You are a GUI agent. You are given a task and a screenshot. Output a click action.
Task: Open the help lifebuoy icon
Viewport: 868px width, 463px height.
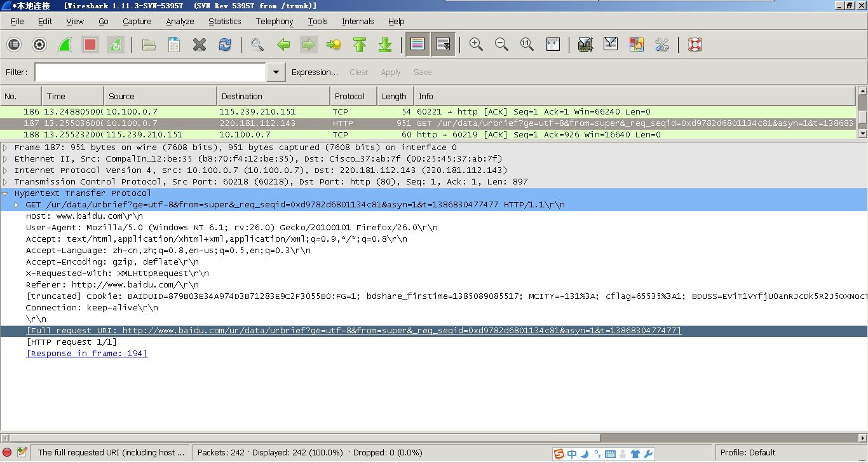point(695,45)
